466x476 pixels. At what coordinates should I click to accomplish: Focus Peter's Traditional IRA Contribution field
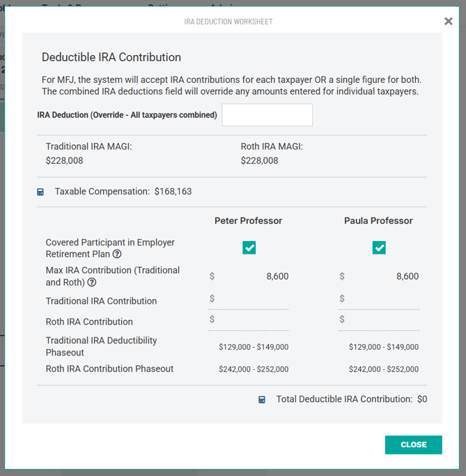click(x=254, y=299)
